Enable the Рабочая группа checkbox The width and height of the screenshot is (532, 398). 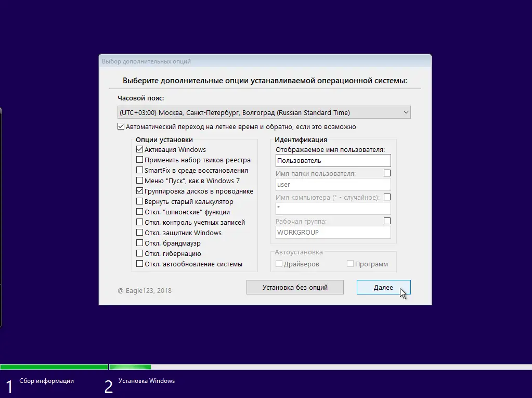point(387,220)
